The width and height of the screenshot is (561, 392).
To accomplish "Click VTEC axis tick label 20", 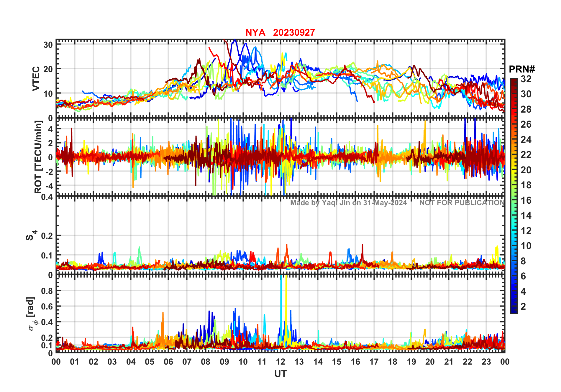I will 48,69.
